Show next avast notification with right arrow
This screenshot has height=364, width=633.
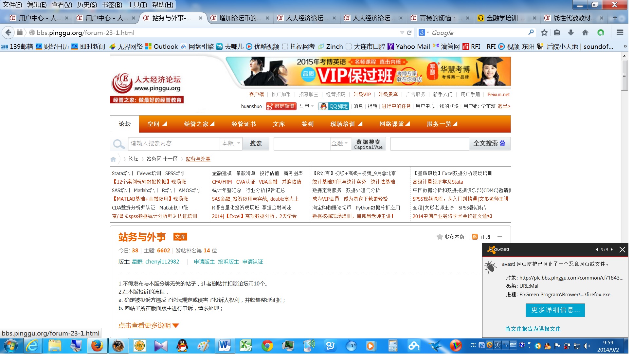[x=611, y=249]
